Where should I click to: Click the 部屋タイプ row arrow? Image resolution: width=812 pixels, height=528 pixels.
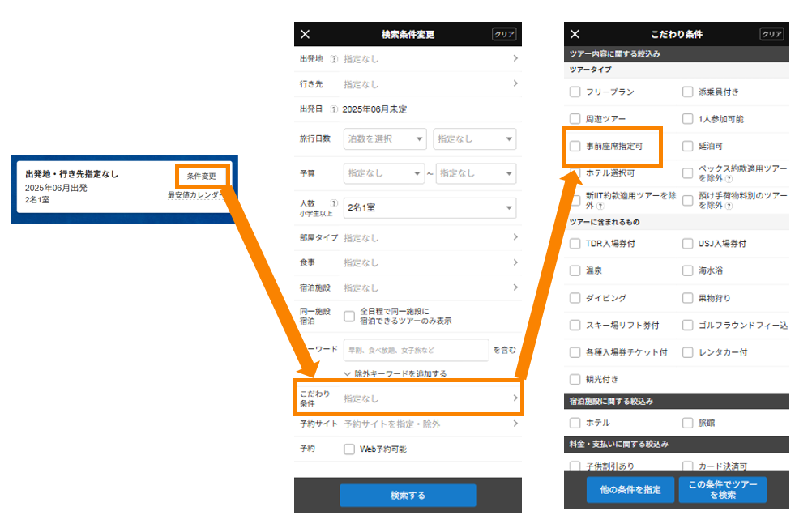(x=515, y=237)
